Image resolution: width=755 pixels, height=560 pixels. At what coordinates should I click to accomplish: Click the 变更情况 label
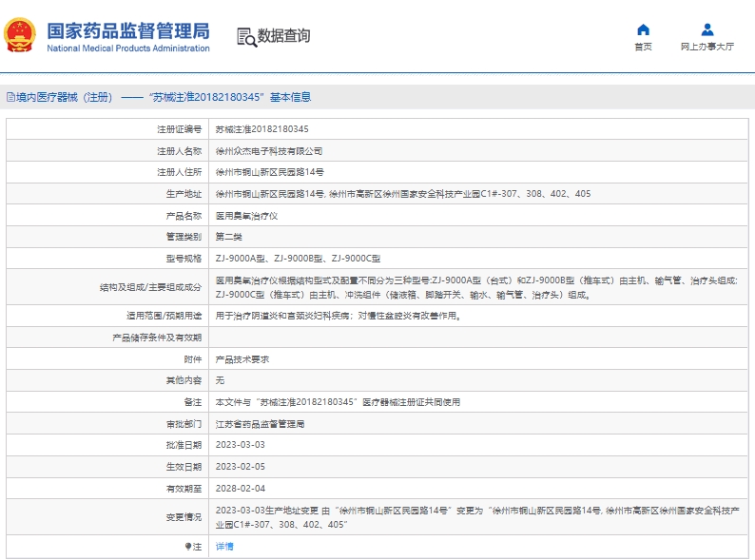click(x=184, y=517)
